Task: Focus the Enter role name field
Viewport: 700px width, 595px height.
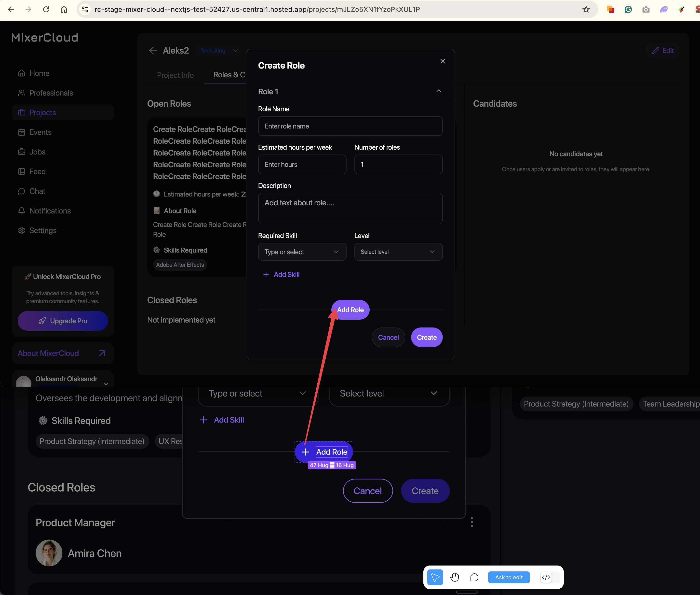Action: point(350,126)
